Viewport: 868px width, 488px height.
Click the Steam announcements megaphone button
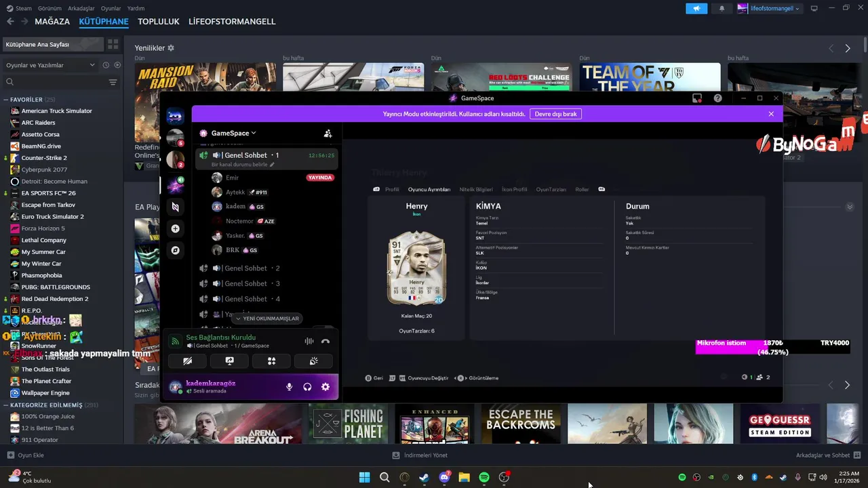[x=696, y=9]
